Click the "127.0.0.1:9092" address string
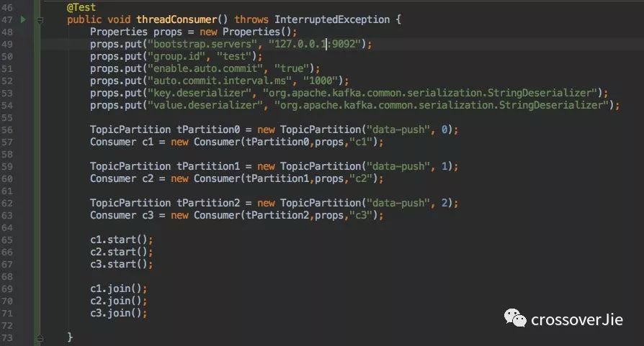The image size is (644, 346). 318,45
